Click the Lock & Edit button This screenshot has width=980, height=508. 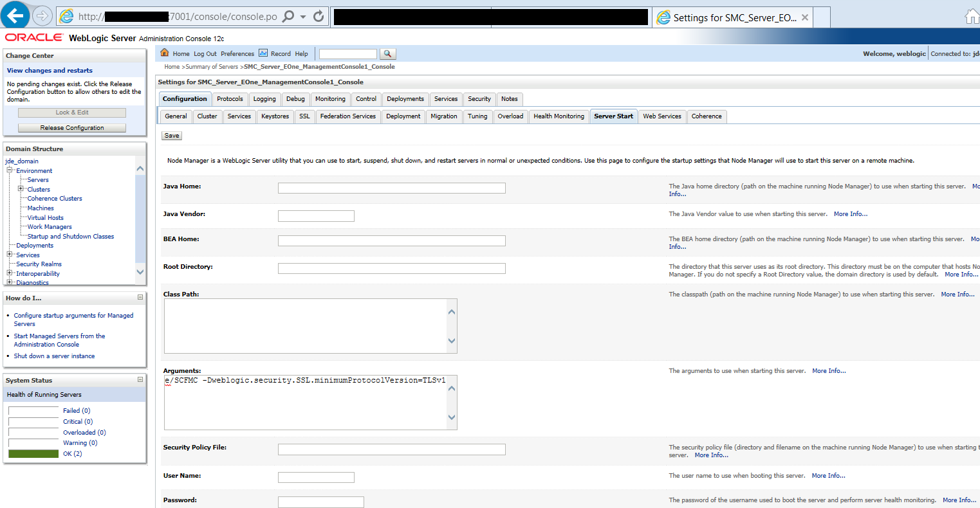(72, 113)
